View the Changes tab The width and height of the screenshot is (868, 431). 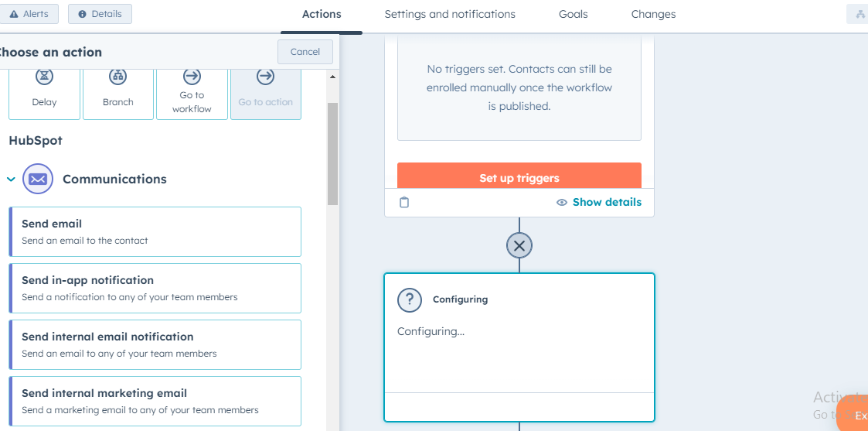point(653,15)
